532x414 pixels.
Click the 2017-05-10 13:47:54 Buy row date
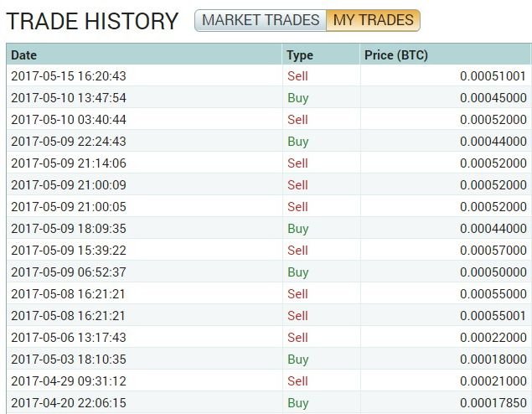pos(69,98)
